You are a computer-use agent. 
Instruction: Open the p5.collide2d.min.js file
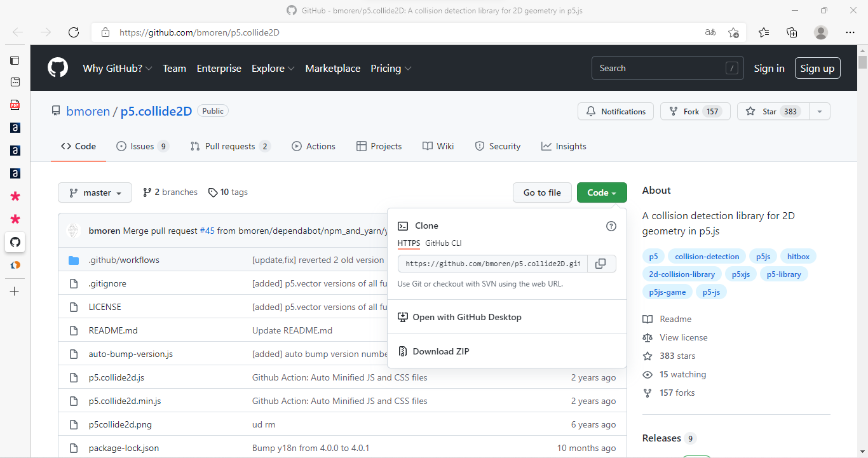pyautogui.click(x=125, y=401)
